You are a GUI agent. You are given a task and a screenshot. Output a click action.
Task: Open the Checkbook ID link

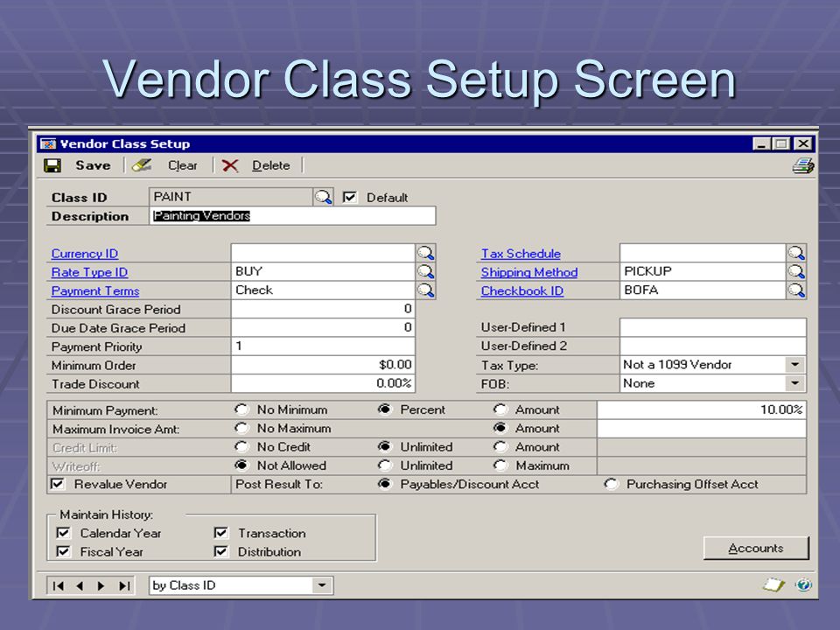(522, 290)
